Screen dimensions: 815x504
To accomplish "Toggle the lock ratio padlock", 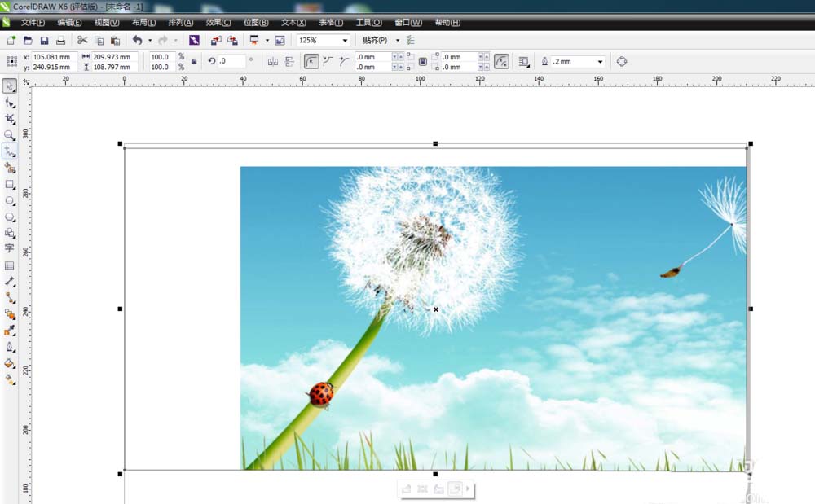I will [194, 61].
